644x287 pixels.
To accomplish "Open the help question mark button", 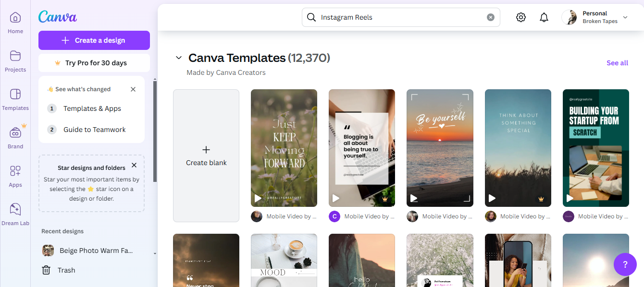I will (625, 264).
